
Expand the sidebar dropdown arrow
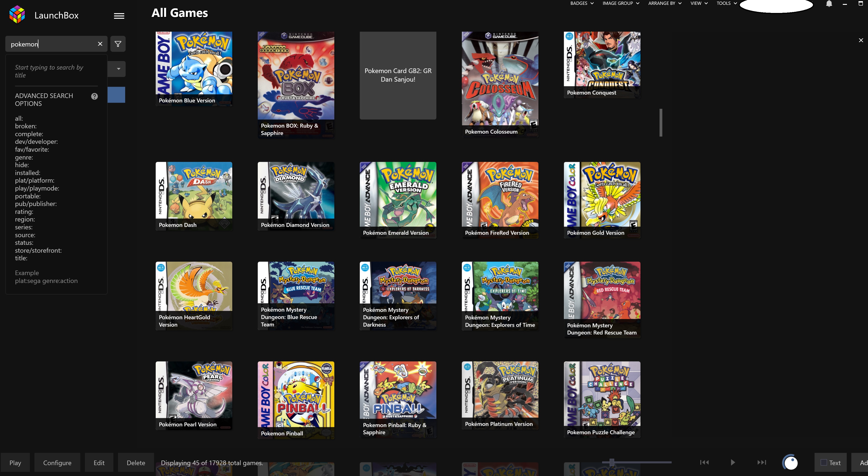point(118,69)
